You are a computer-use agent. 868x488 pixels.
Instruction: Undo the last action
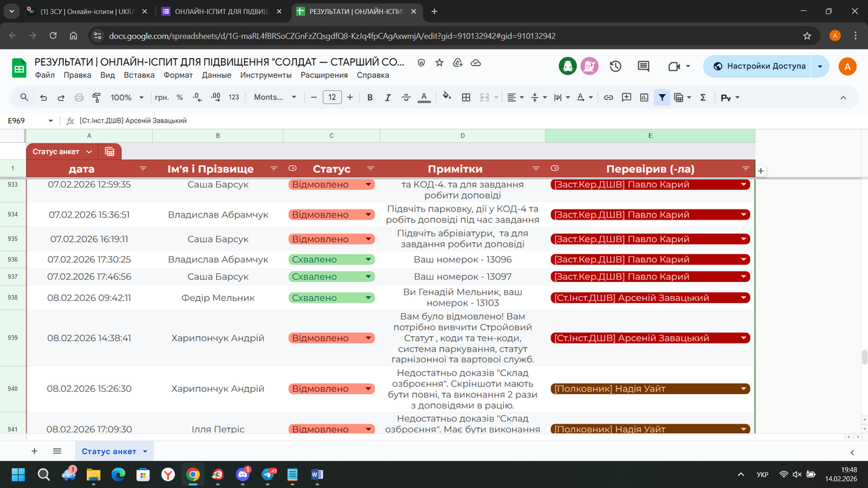[x=43, y=98]
